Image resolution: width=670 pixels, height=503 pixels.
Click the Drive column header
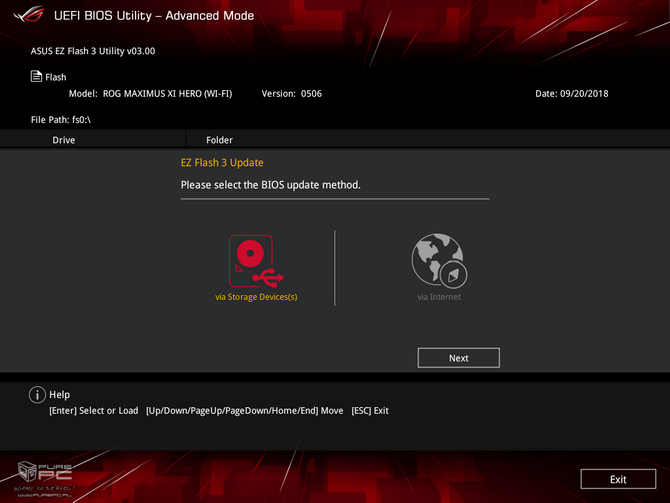(x=64, y=140)
